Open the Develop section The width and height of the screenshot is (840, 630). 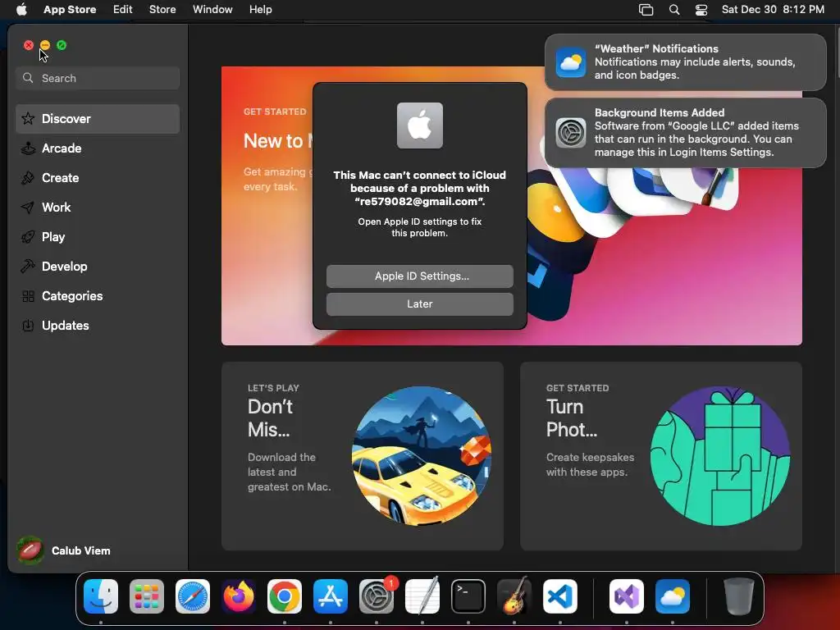point(98,267)
